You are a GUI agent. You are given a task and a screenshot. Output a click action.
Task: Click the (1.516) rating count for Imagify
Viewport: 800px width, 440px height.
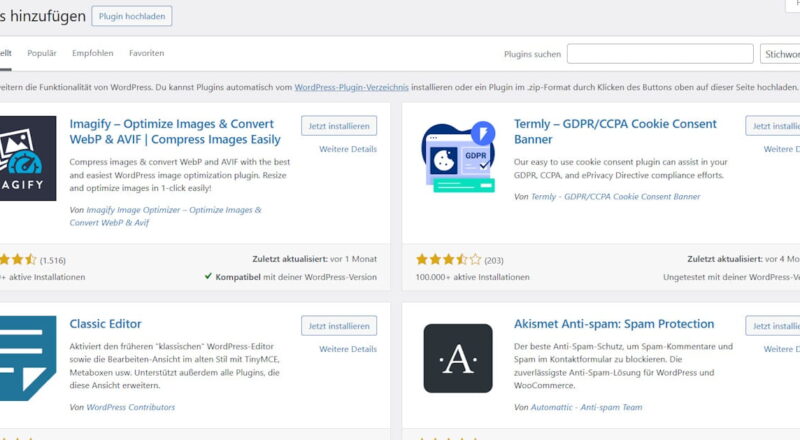(53, 260)
